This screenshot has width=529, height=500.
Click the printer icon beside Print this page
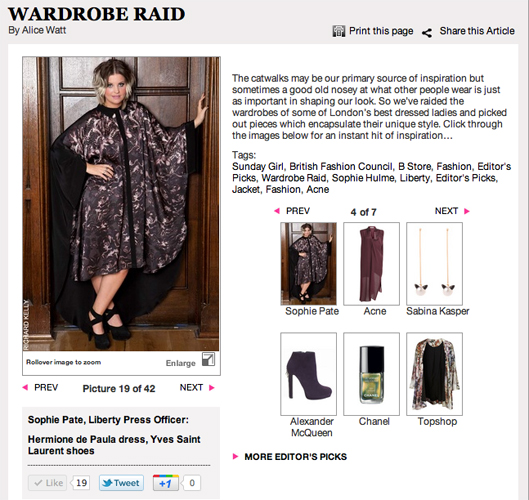(x=338, y=31)
